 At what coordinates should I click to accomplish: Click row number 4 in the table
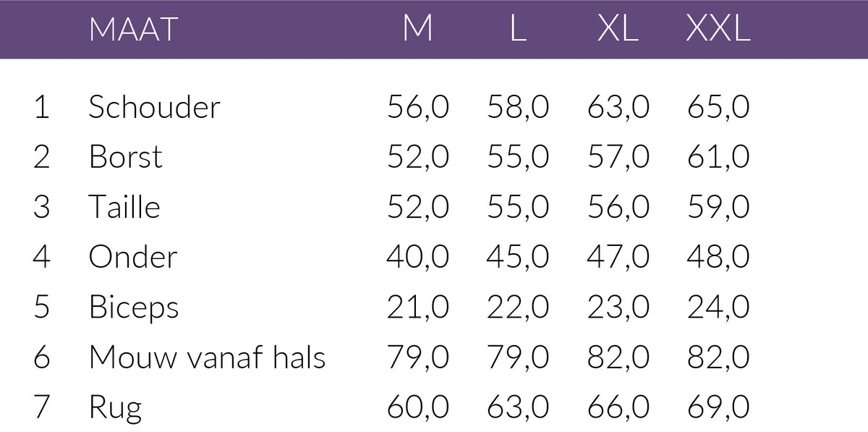pos(42,257)
